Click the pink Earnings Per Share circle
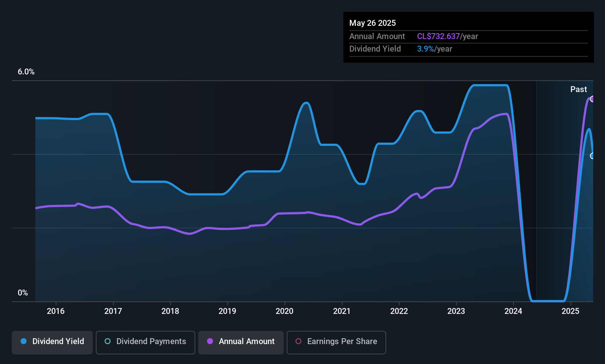605x364 pixels. pos(298,341)
